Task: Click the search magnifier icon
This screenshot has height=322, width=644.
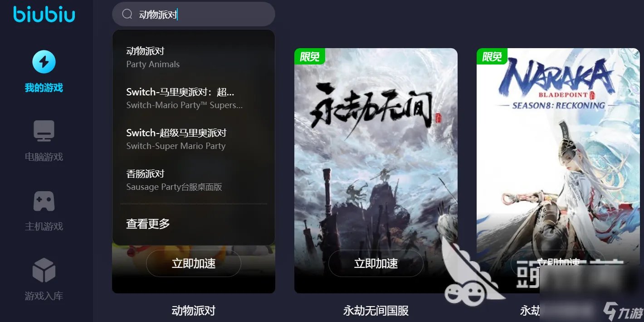Action: [127, 14]
